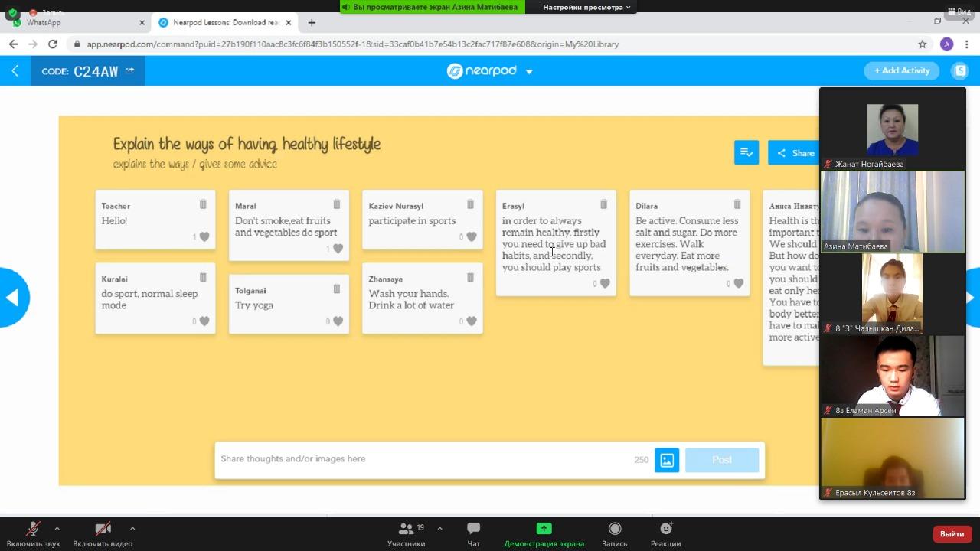980x551 pixels.
Task: Open a new browser tab
Action: click(x=311, y=23)
